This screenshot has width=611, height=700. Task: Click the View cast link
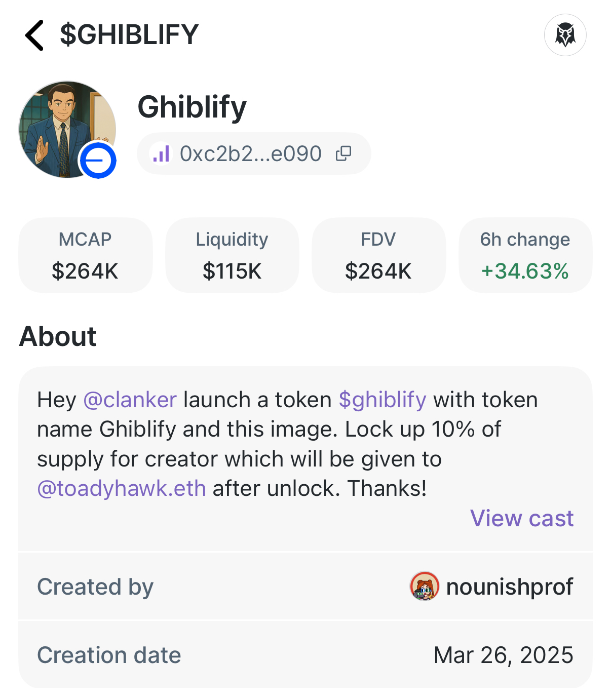coord(522,518)
